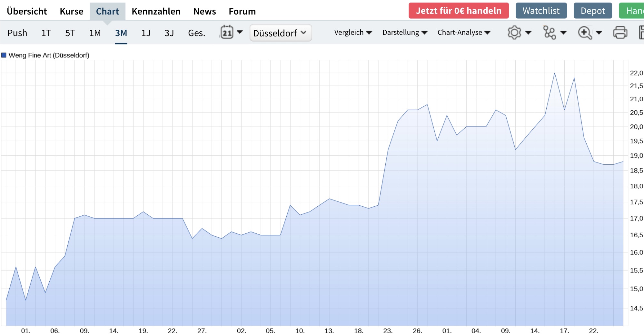644x334 pixels.
Task: Open the Kennzahlen tab
Action: [156, 11]
